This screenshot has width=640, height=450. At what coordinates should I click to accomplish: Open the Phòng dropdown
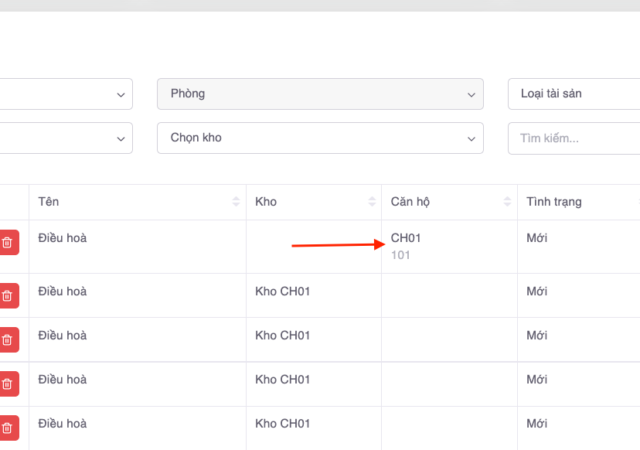(x=320, y=94)
